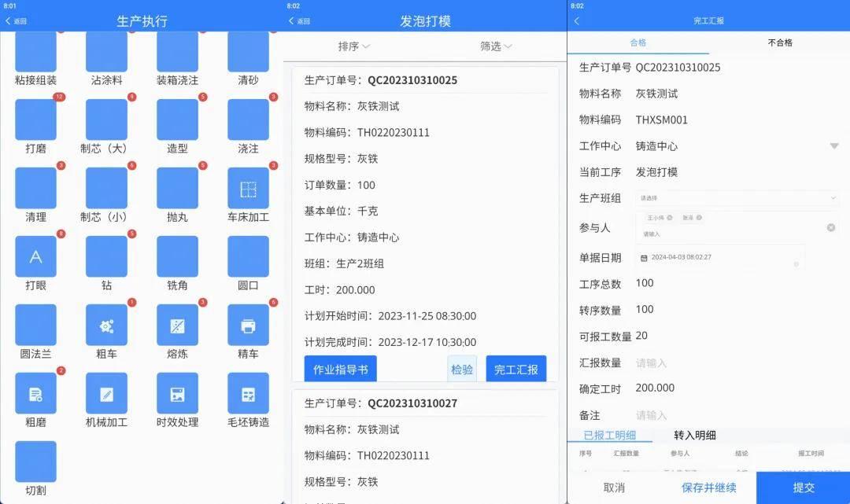Tap the 精车 printer icon
850x504 pixels.
[x=248, y=326]
